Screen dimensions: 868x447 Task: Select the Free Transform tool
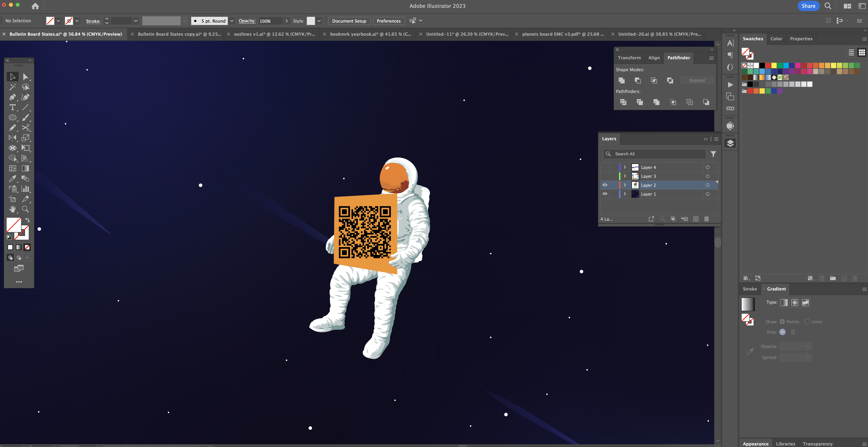tap(26, 148)
